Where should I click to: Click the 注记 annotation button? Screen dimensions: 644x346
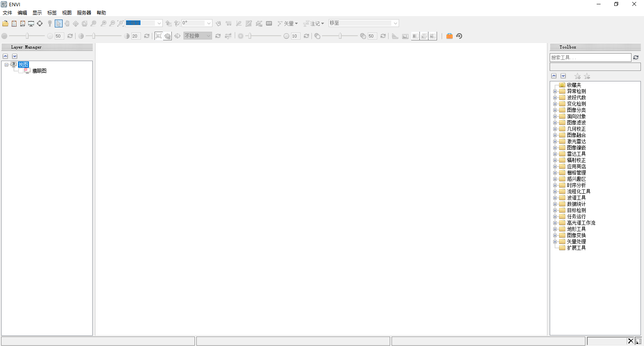314,23
